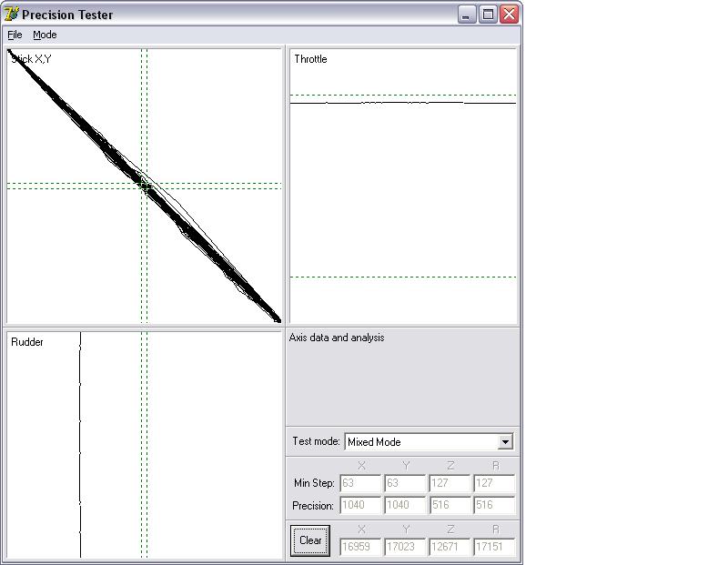Click the Z axis value showing 12671
Screen dimensions: 728x565
(450, 548)
